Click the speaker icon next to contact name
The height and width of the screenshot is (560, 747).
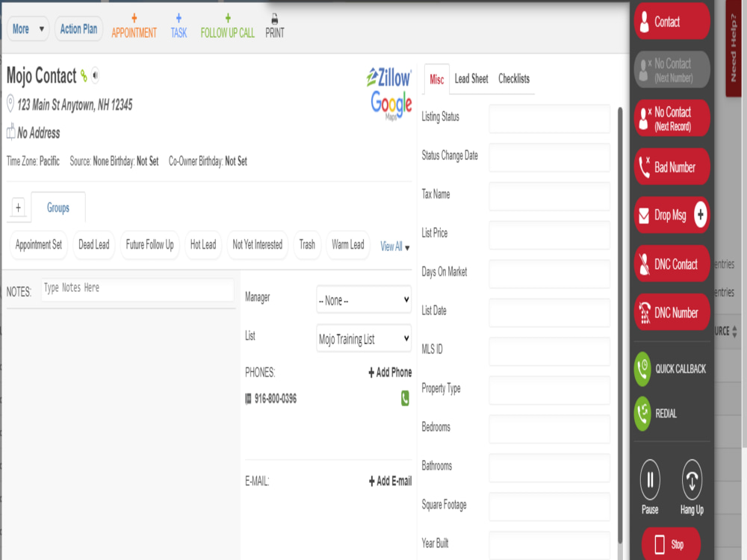click(96, 75)
